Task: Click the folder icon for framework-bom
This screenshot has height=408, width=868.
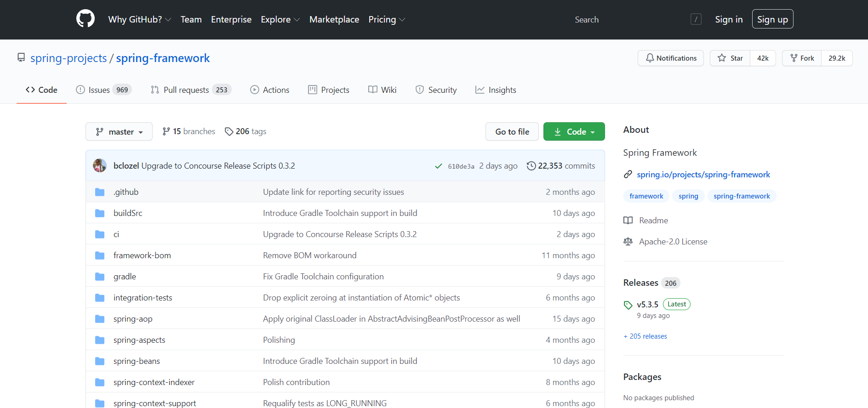Action: (100, 255)
